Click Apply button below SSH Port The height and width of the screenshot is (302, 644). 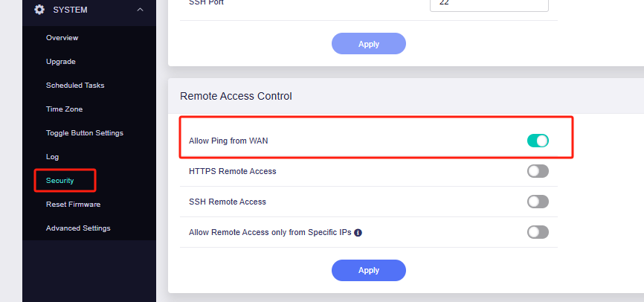point(368,44)
